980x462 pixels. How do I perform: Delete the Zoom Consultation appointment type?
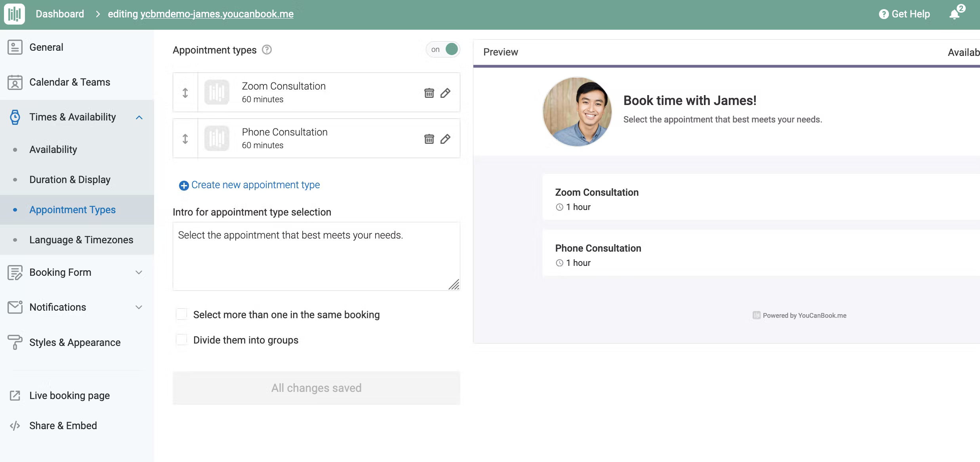[x=428, y=92]
